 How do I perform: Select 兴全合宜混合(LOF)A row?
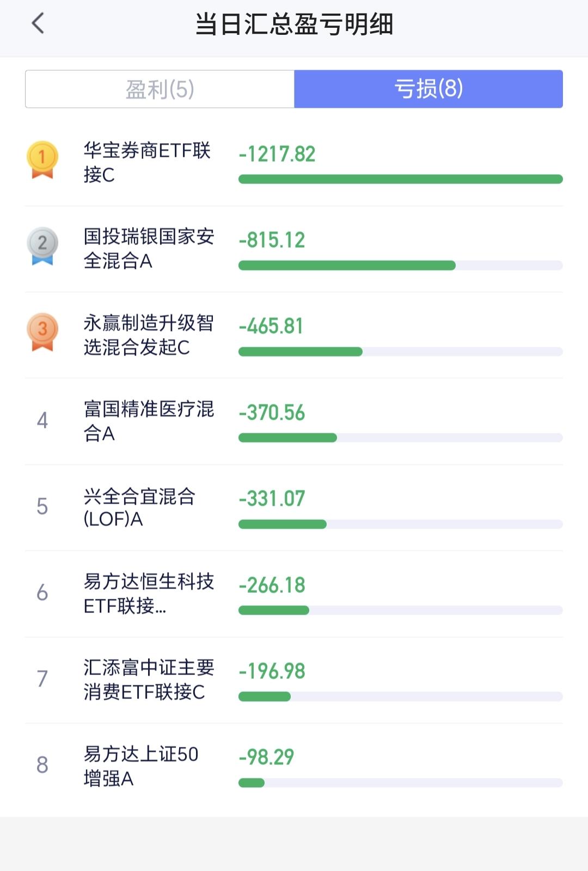(294, 507)
